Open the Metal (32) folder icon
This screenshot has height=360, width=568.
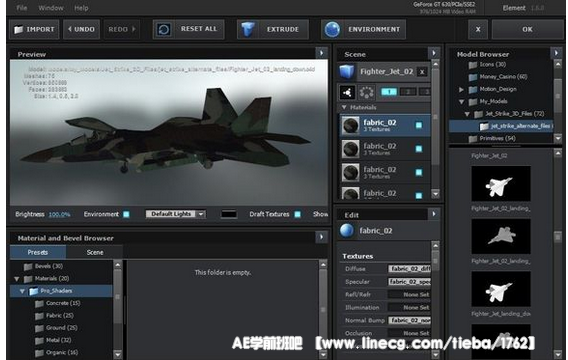[x=39, y=340]
